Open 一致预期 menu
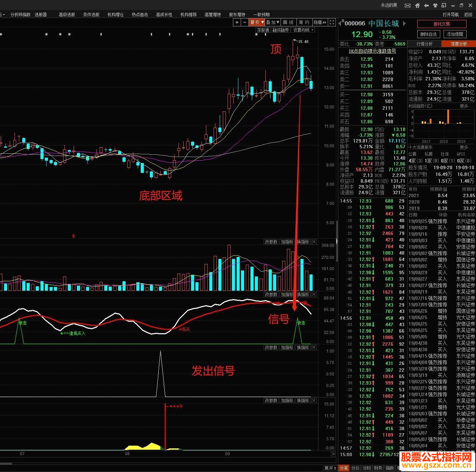This screenshot has height=472, width=476. point(261,15)
